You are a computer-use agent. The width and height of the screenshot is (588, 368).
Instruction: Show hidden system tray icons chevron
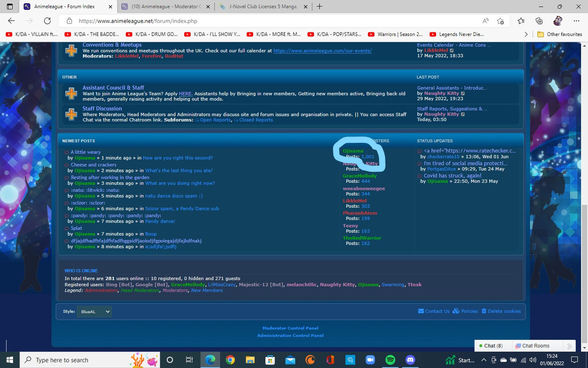coord(484,360)
